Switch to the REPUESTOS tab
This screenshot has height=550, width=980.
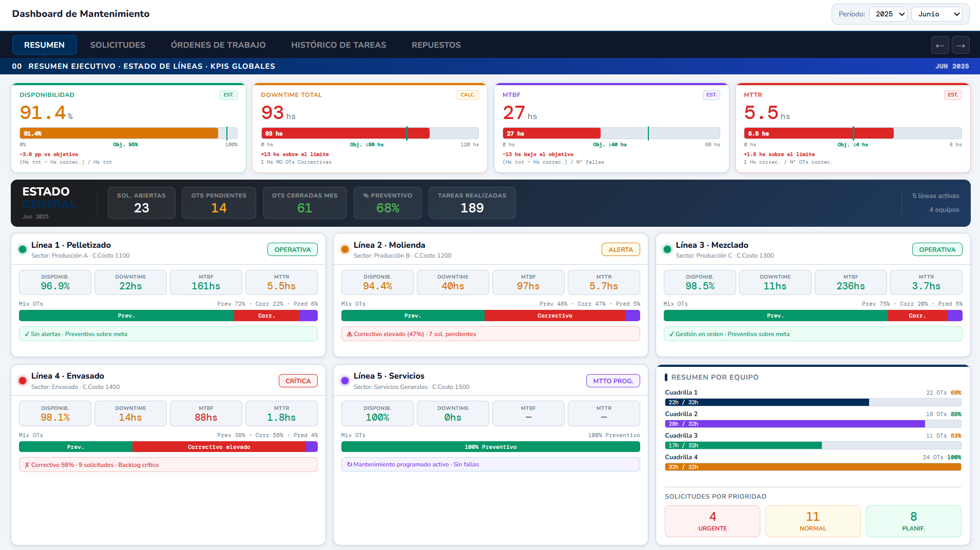436,45
